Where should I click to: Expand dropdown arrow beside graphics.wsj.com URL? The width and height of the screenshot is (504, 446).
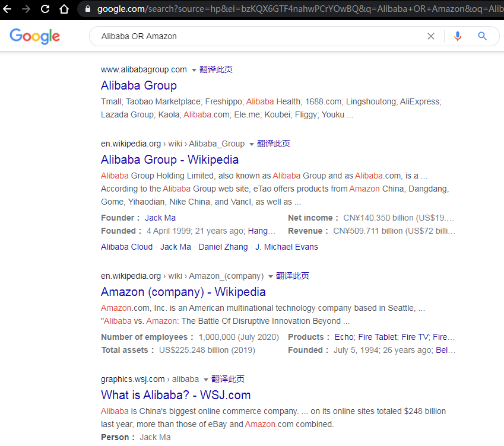[205, 380]
